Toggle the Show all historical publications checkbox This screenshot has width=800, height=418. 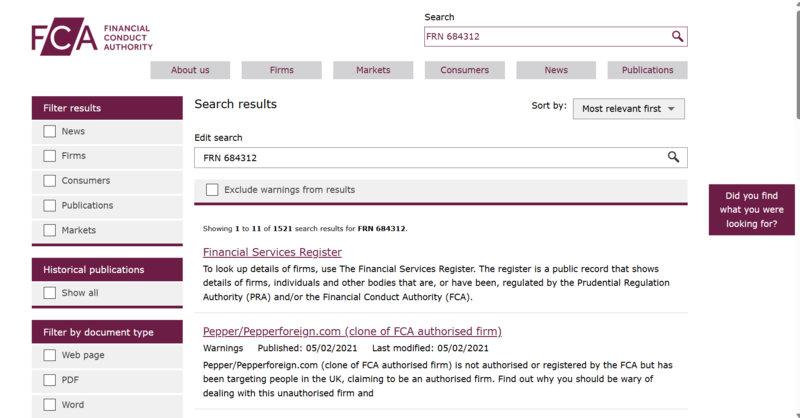tap(50, 293)
